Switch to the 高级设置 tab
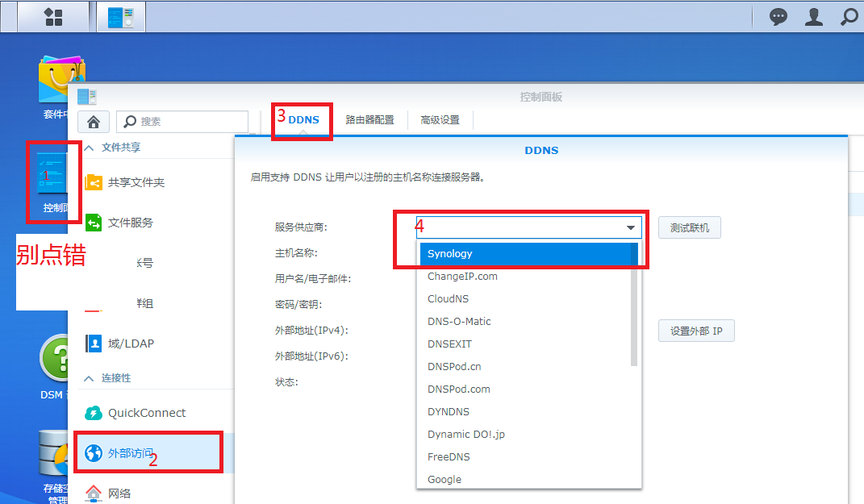 pyautogui.click(x=440, y=119)
